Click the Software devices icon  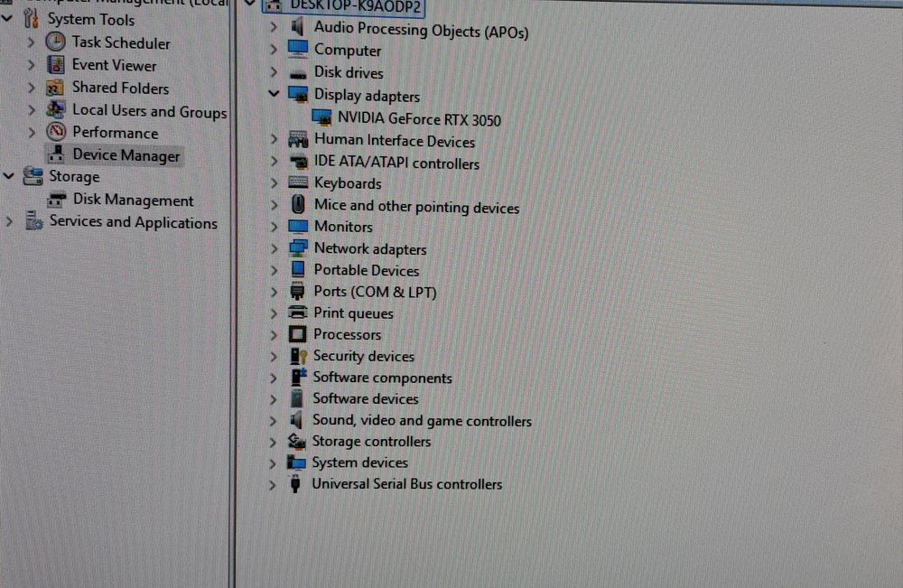click(297, 398)
